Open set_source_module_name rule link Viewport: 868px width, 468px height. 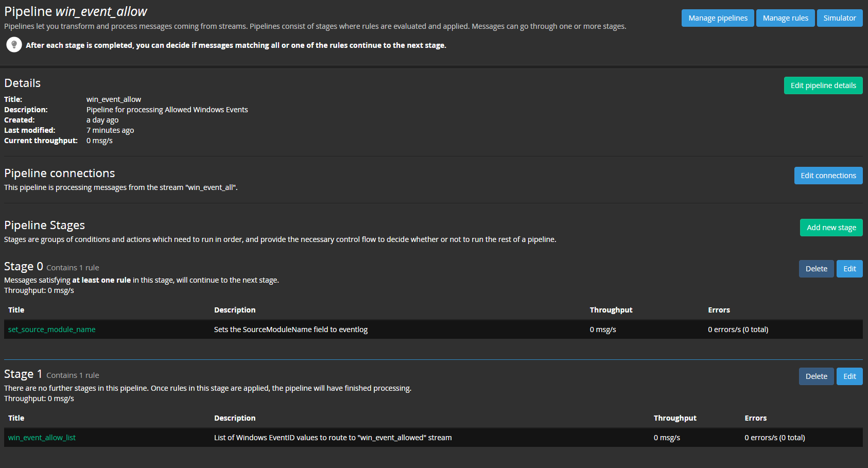pos(52,330)
